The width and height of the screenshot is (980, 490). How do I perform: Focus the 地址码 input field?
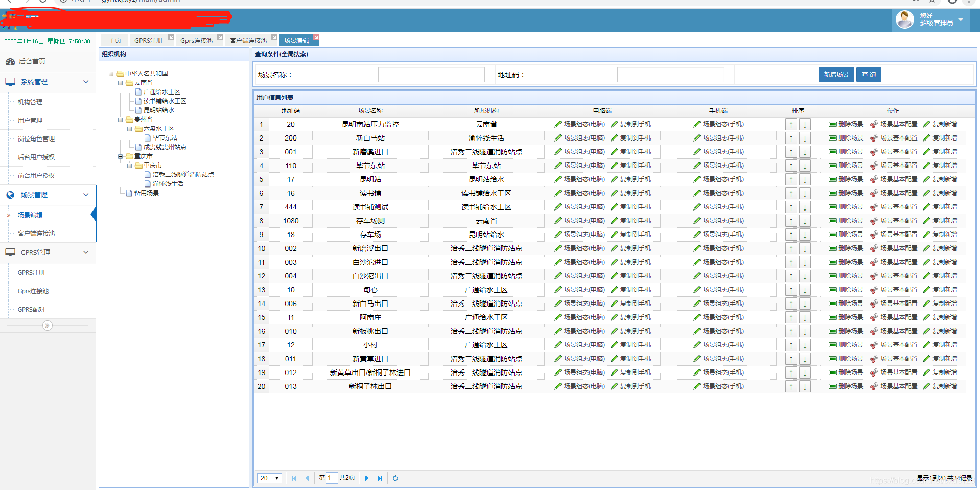(x=670, y=75)
